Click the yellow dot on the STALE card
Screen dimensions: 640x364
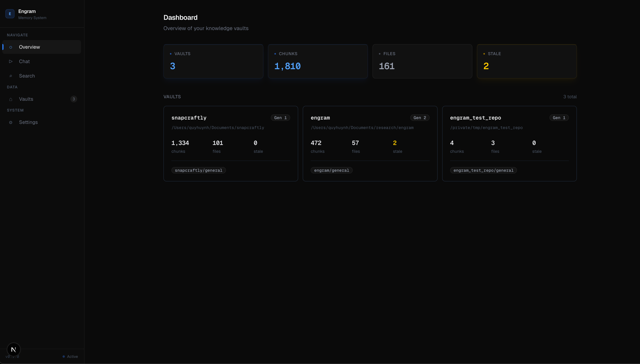[x=484, y=53]
